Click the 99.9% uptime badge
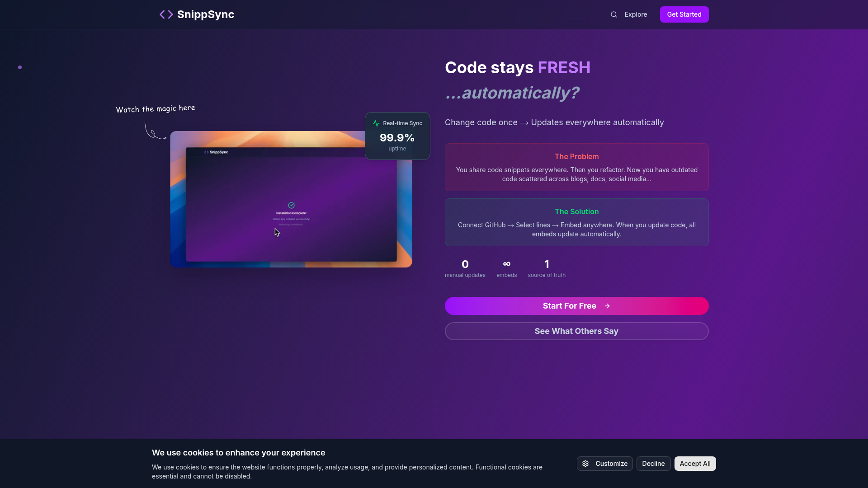The width and height of the screenshot is (868, 488). pos(397,136)
